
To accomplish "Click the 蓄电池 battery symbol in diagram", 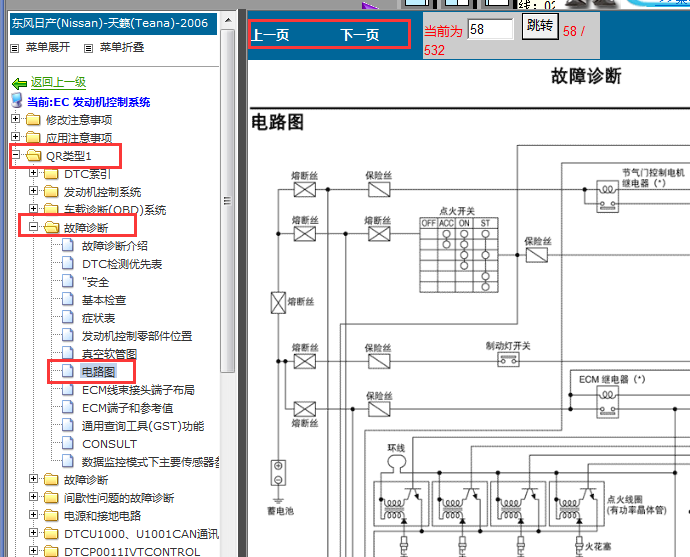I will pyautogui.click(x=278, y=473).
